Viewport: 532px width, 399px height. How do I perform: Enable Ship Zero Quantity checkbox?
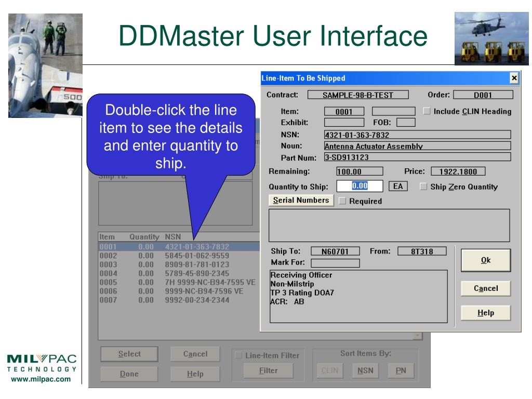pos(423,187)
